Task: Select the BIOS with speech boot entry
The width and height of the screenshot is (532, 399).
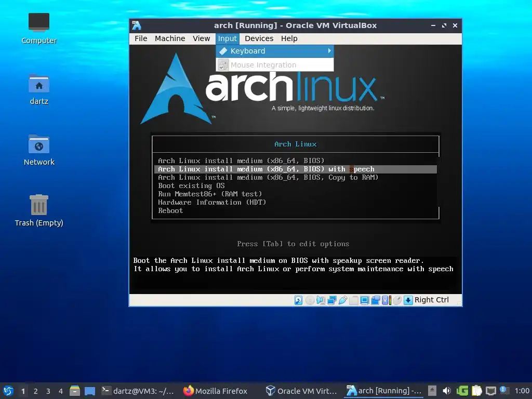Action: point(296,169)
